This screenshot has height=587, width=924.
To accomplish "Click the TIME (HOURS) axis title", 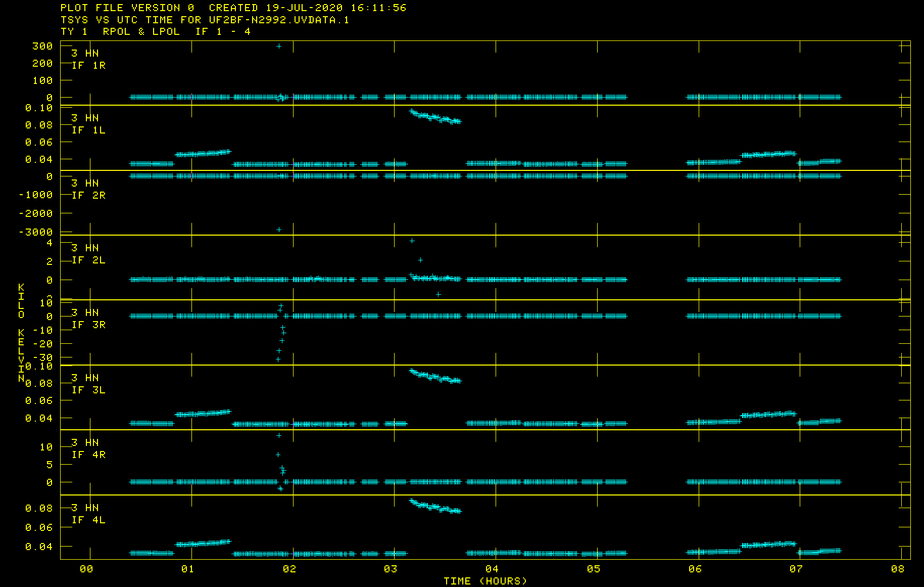I will (485, 581).
